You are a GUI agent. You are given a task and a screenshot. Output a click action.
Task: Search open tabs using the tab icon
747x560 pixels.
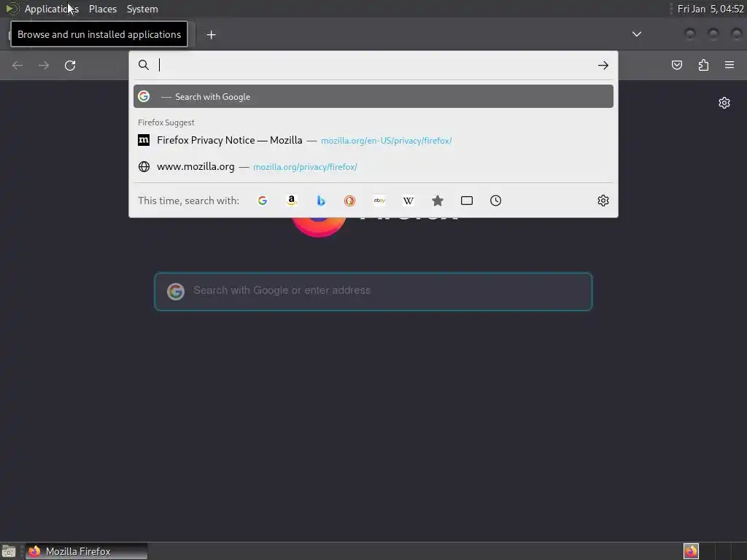click(x=467, y=201)
